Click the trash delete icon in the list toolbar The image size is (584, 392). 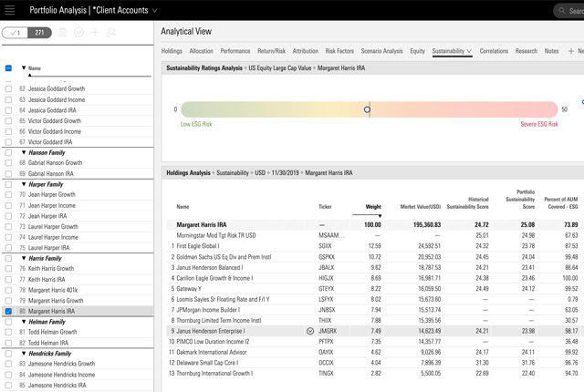[63, 33]
